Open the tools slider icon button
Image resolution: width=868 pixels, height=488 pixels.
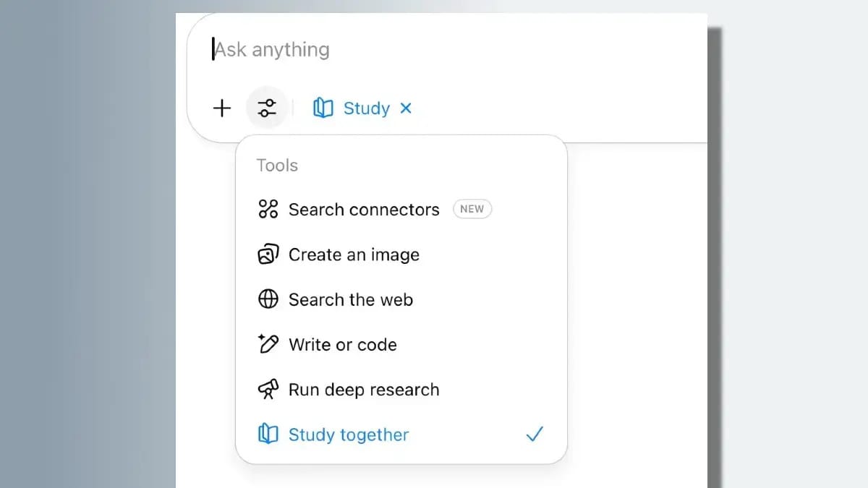tap(267, 108)
